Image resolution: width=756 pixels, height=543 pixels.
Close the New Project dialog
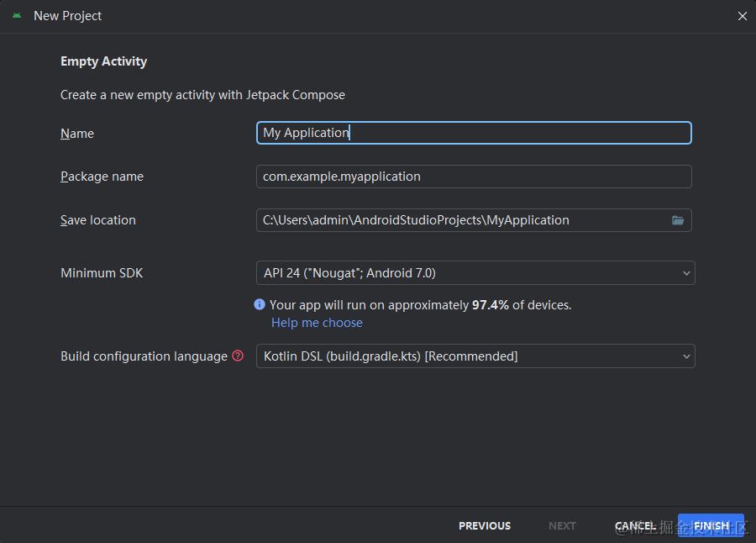pos(742,16)
